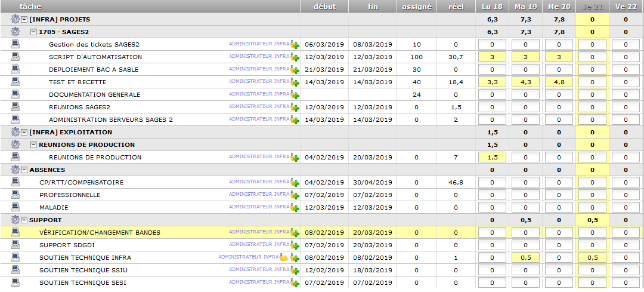Collapse the ABSENCES group
The height and width of the screenshot is (292, 644).
[24, 170]
